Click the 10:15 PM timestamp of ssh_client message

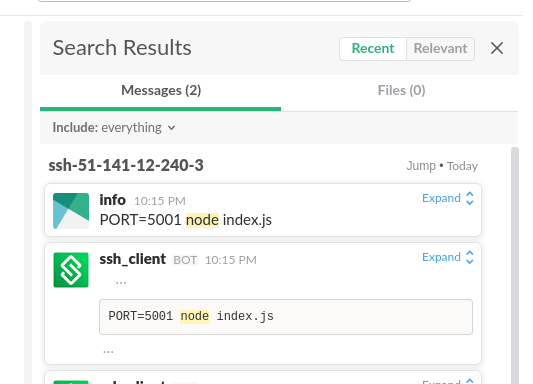(x=231, y=260)
